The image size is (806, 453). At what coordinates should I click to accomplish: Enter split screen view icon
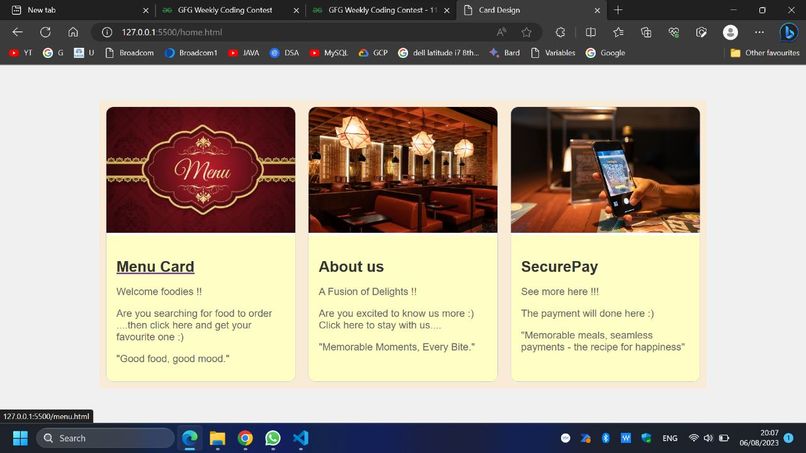(x=591, y=32)
